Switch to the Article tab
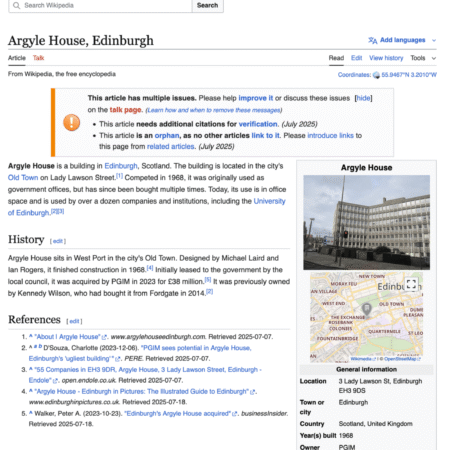 [17, 58]
